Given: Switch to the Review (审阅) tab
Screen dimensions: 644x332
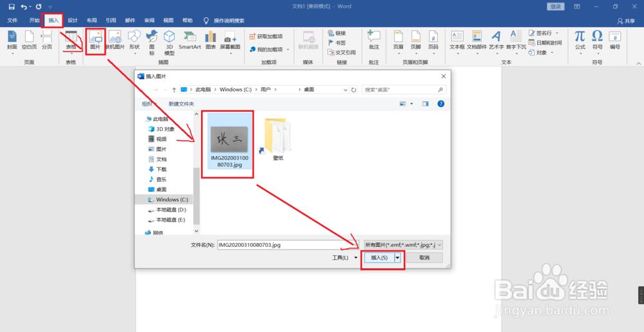Looking at the screenshot, I should point(149,21).
